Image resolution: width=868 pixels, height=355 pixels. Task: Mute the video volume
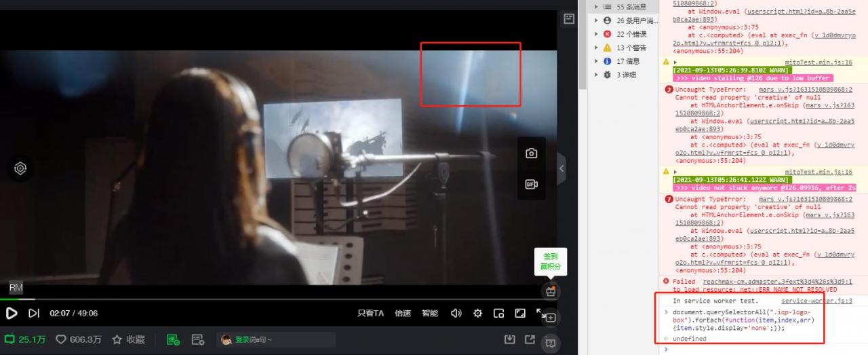456,313
